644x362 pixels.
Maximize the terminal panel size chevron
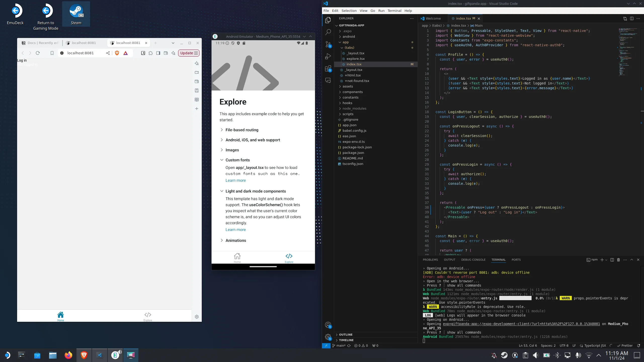pos(632,260)
